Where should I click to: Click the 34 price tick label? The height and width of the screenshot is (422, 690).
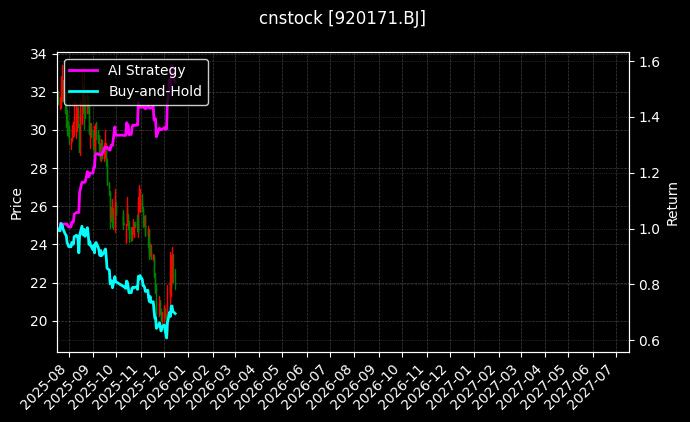tap(39, 54)
